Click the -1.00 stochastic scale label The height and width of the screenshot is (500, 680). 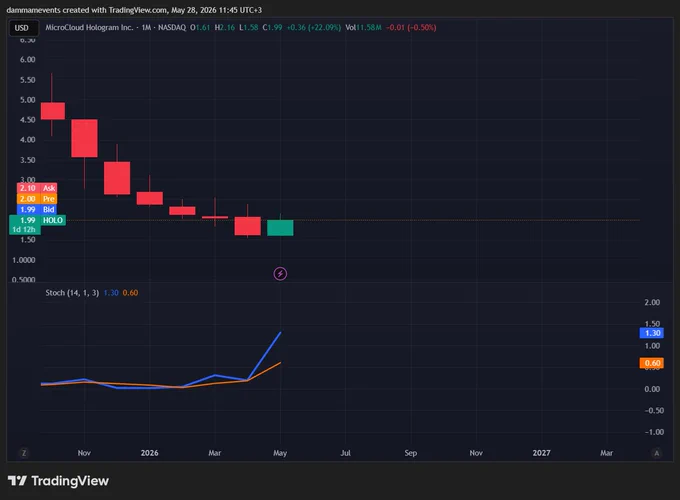[654, 432]
